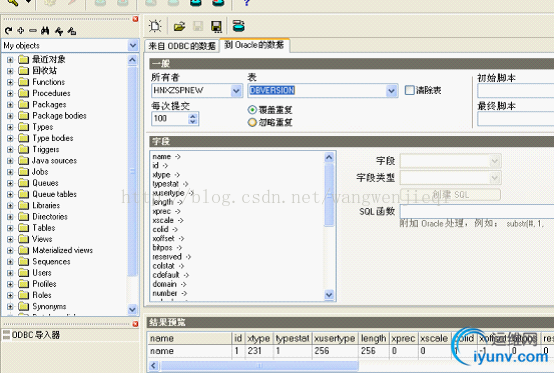Click the greyed-out Save floppy icon

(198, 26)
